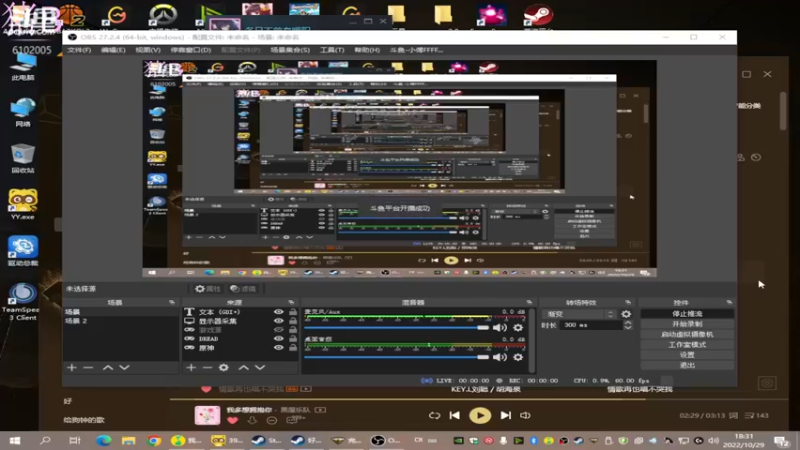
Task: Open the song comments icon in music player
Action: pos(293,420)
